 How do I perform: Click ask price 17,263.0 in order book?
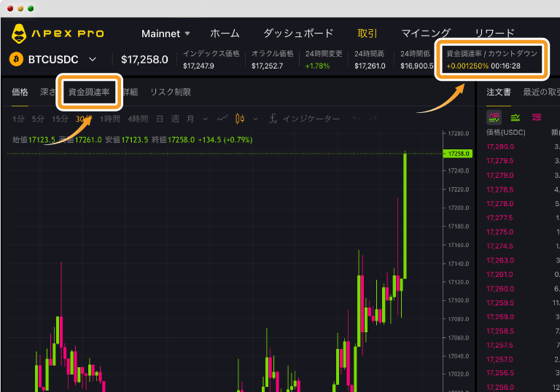tap(500, 261)
